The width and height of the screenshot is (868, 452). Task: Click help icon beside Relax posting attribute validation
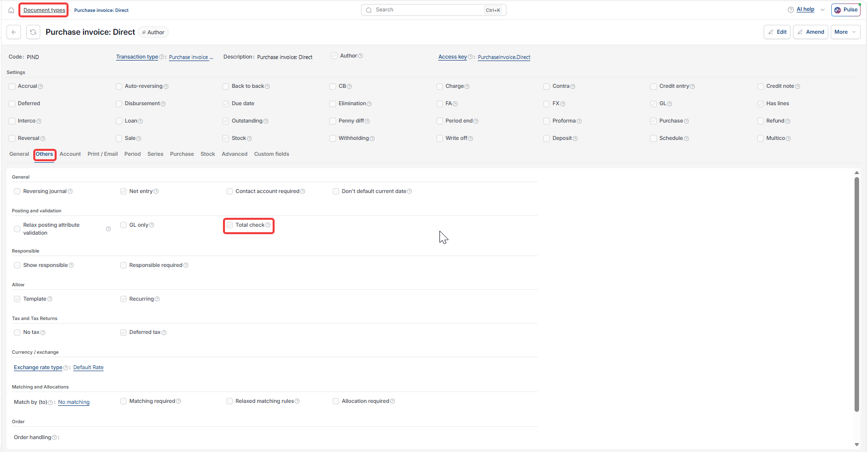[108, 229]
